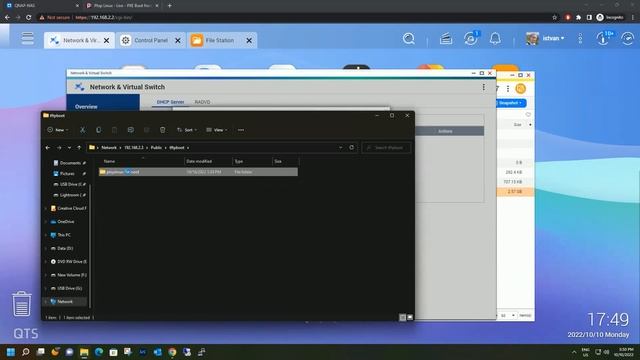Select DVD RW Drive in navigation pane
The height and width of the screenshot is (360, 640).
click(68, 262)
